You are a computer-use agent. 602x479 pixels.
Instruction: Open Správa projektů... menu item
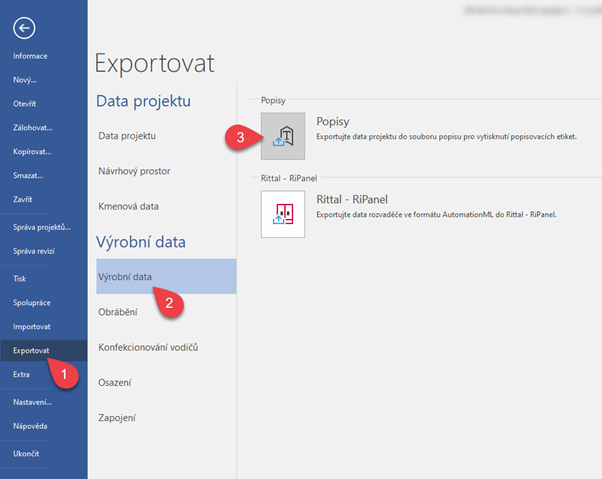(x=39, y=229)
